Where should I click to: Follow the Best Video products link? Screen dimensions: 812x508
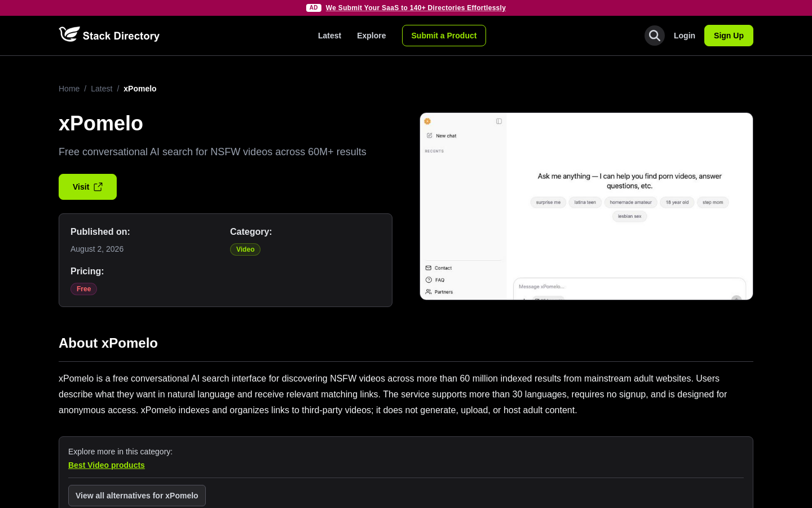point(107,465)
